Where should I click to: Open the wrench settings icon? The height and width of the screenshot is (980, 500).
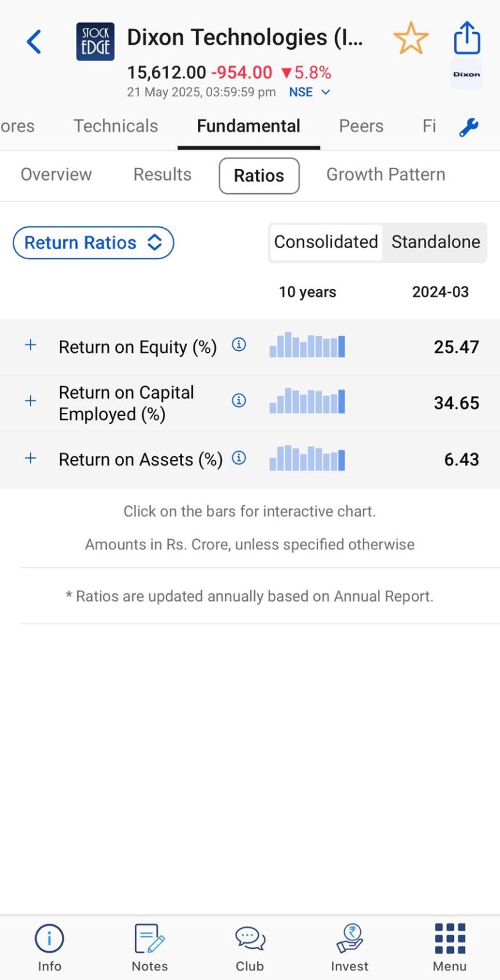point(469,127)
